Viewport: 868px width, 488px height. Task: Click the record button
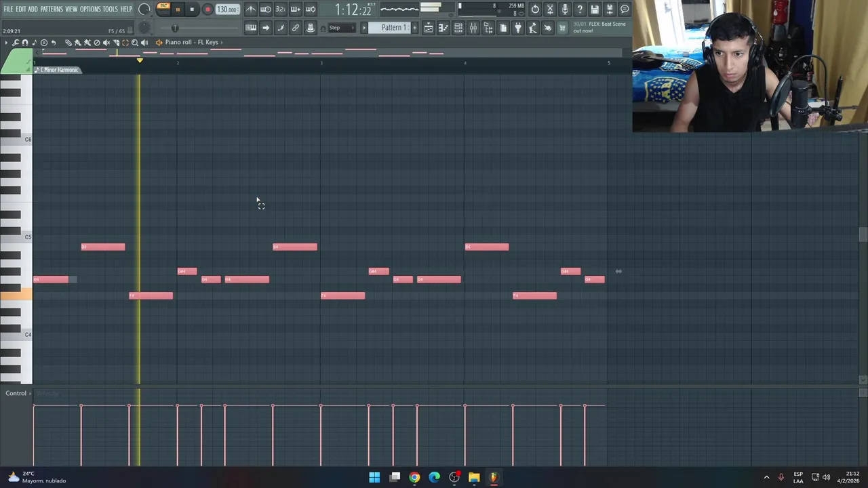pos(208,9)
